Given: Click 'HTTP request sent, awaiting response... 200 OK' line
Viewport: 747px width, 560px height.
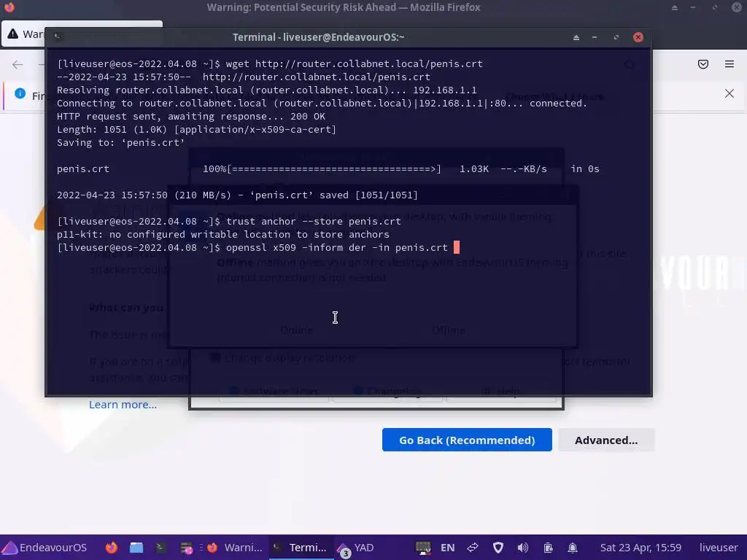Looking at the screenshot, I should (191, 116).
